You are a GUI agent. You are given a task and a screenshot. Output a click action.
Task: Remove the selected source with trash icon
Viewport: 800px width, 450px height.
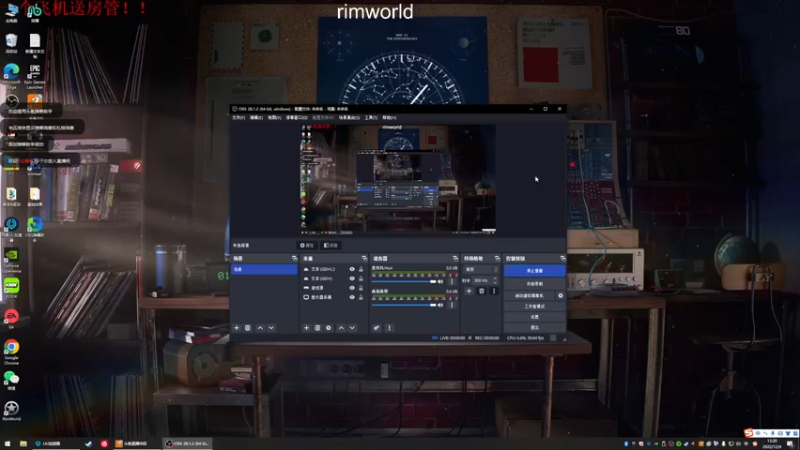pos(317,328)
